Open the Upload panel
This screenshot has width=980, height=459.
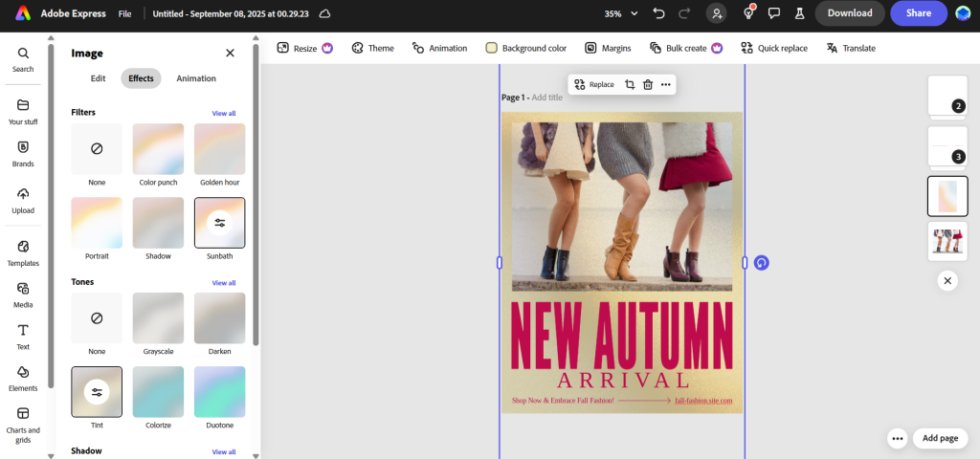coord(23,201)
